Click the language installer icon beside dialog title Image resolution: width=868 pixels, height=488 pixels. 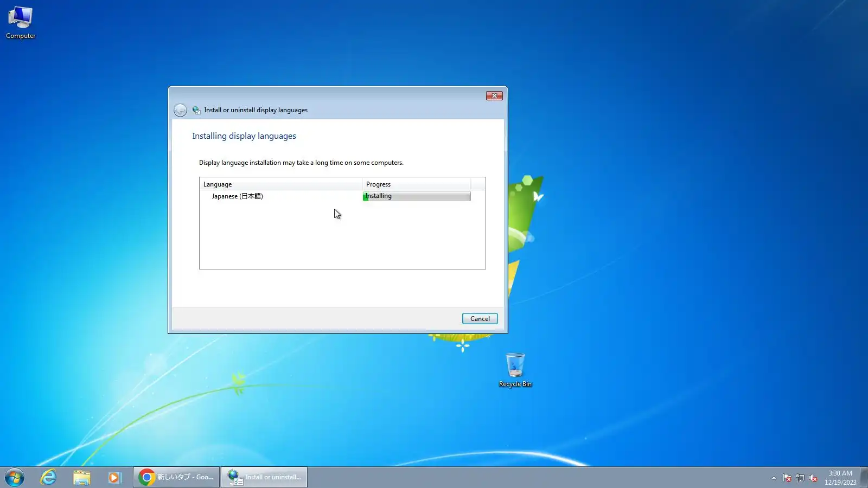coord(196,110)
